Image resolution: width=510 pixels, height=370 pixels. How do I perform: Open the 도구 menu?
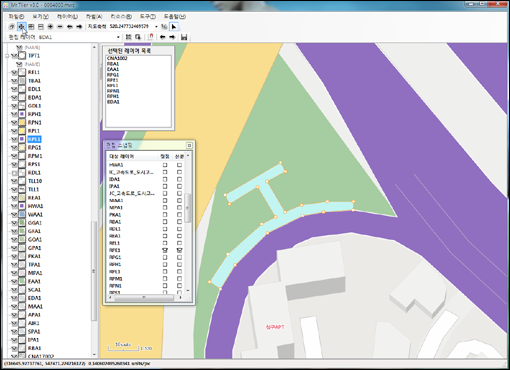tap(147, 16)
